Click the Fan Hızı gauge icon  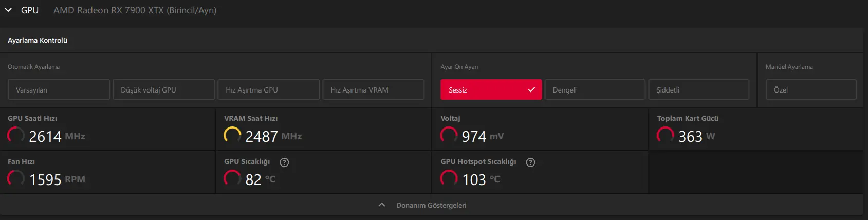click(x=16, y=178)
